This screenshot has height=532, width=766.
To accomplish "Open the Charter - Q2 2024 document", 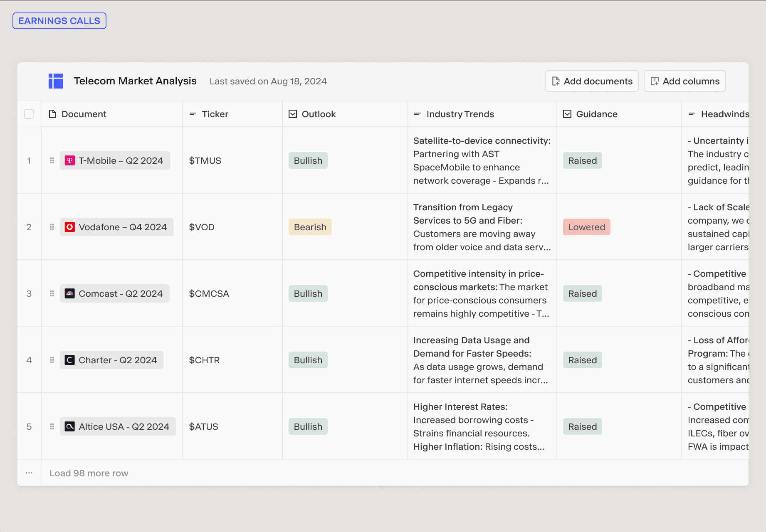I will [112, 360].
